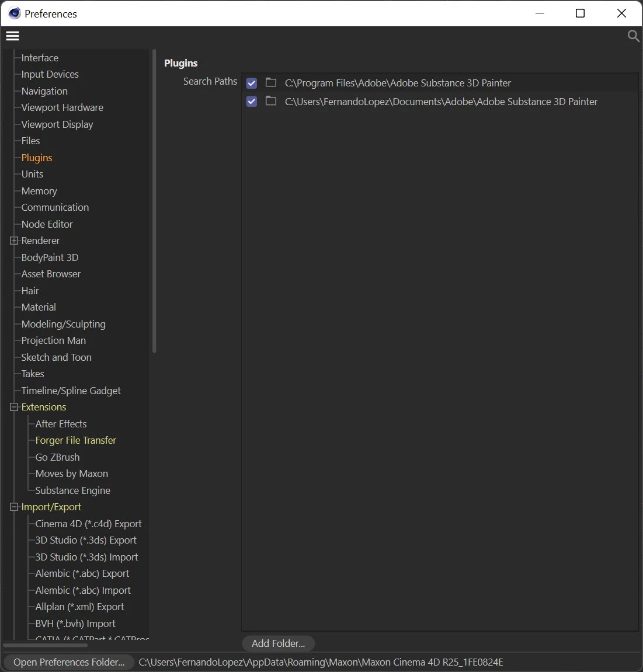Open Sketch and Toon preferences
Screen dimensions: 643x672
tap(57, 357)
